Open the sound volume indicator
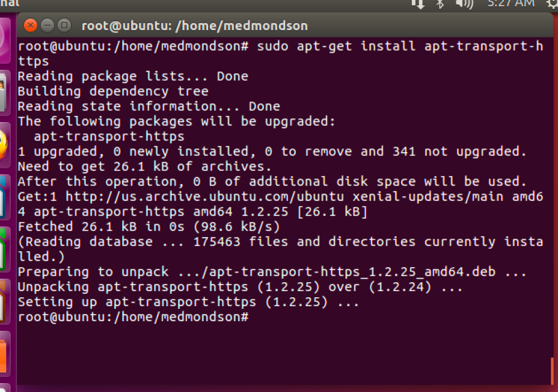Image resolution: width=558 pixels, height=392 pixels. click(x=463, y=3)
